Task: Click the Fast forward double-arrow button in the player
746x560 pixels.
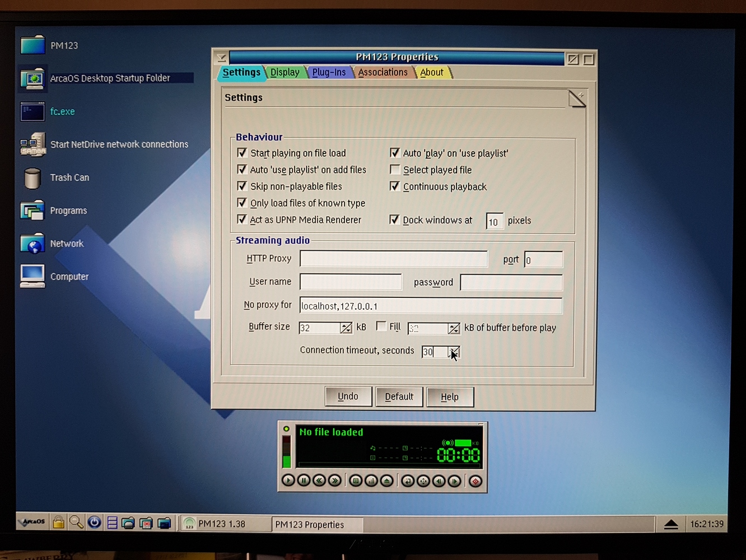Action: (335, 480)
